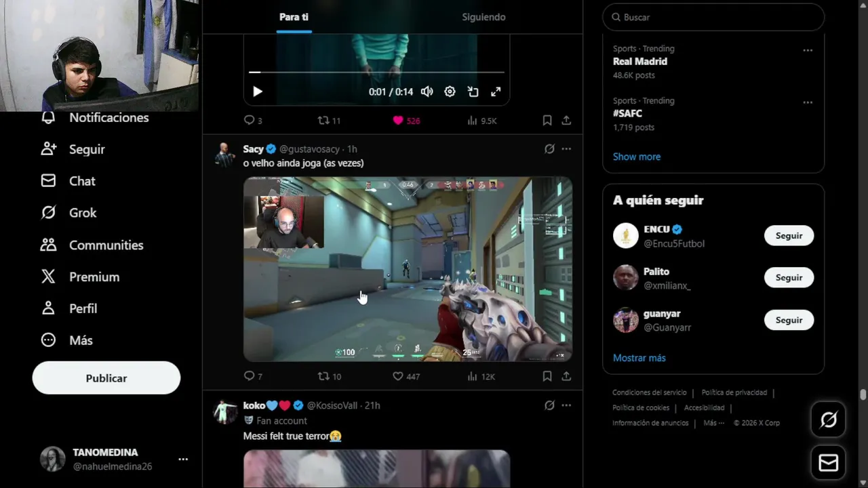This screenshot has height=488, width=868.
Task: Click the Buscar search field
Action: (x=713, y=17)
